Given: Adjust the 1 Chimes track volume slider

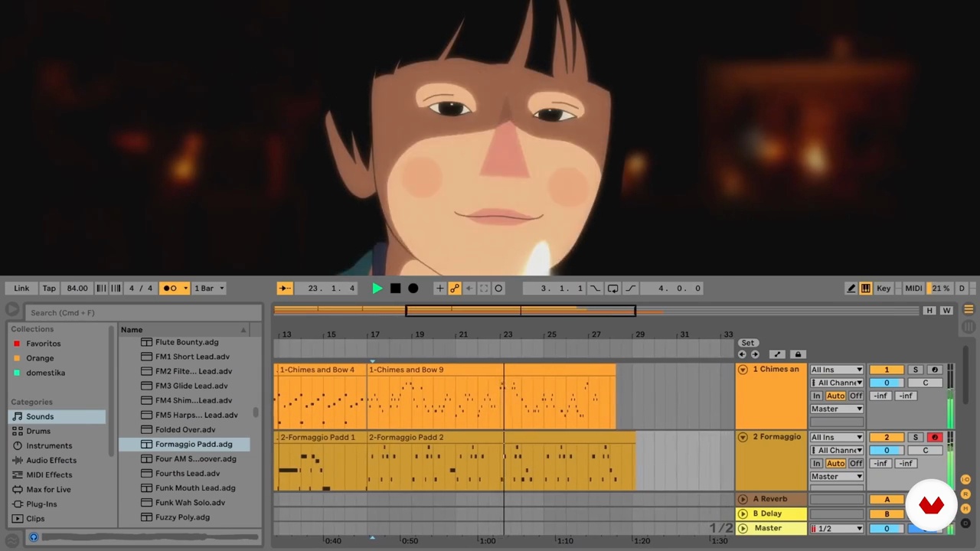Looking at the screenshot, I should [887, 383].
